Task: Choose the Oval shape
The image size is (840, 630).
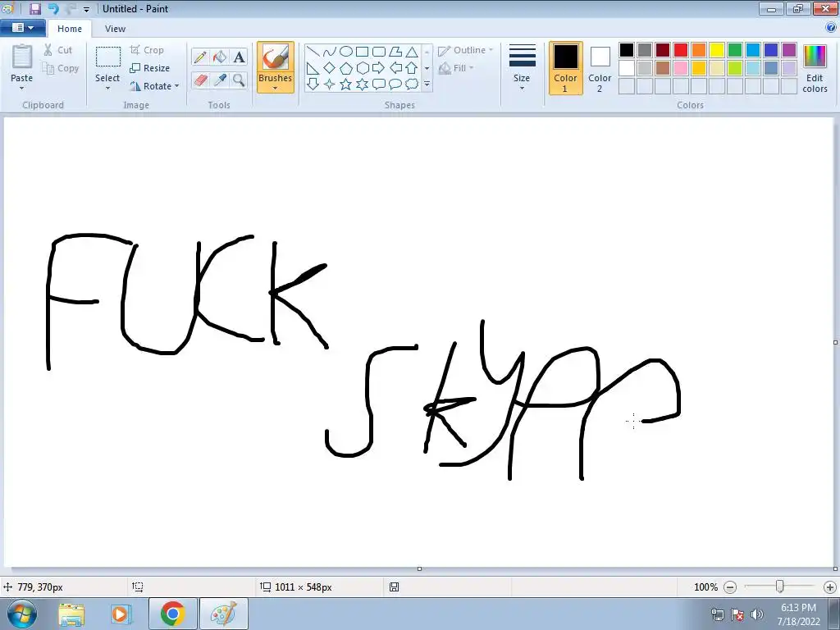Action: pyautogui.click(x=346, y=52)
